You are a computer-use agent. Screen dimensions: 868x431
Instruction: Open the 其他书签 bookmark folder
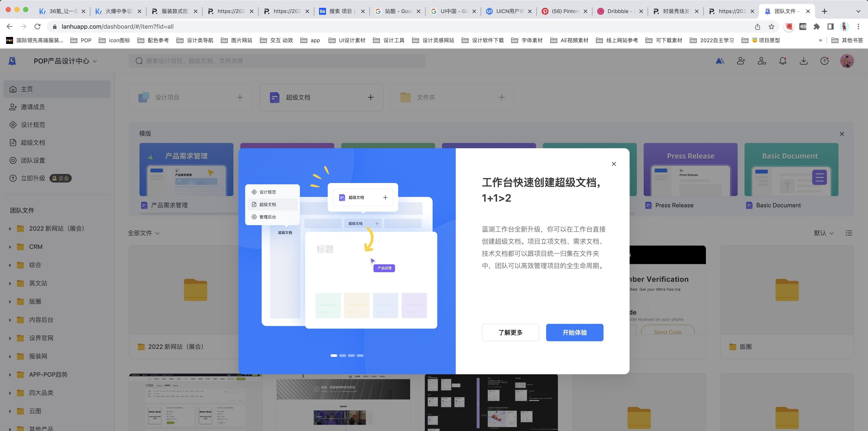point(847,40)
